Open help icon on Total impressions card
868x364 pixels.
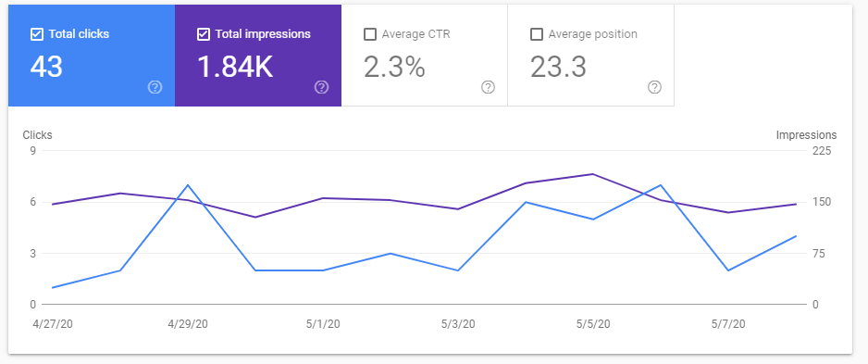click(322, 87)
